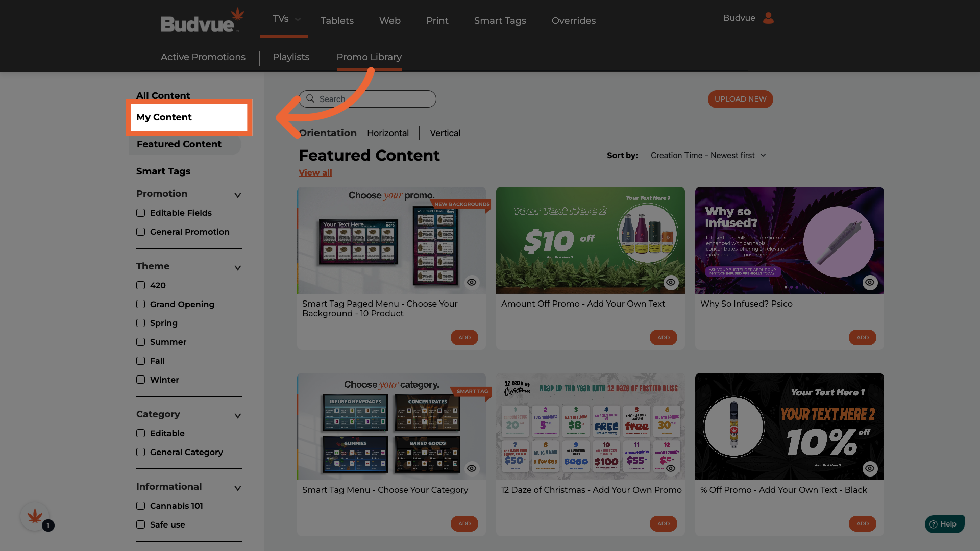Follow the View all link

coord(315,172)
